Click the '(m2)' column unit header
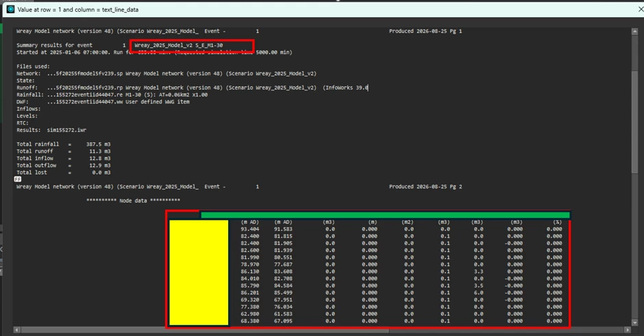644x336 pixels. 408,222
